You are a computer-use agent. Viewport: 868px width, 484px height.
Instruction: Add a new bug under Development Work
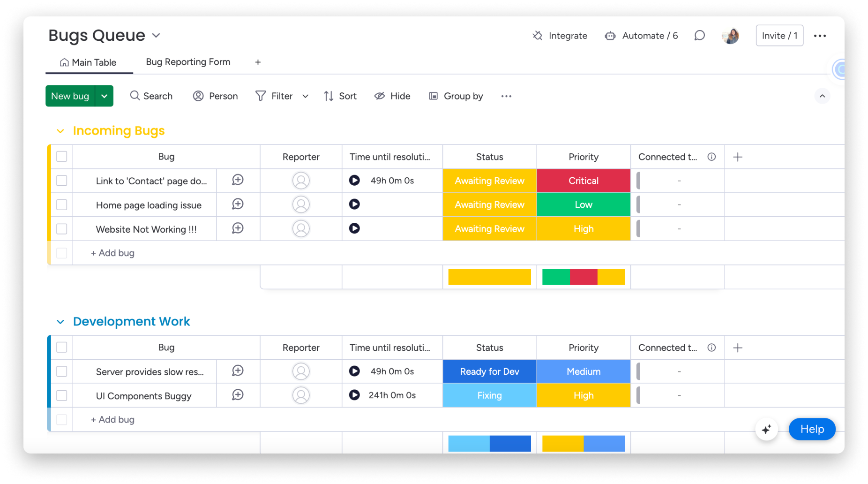pyautogui.click(x=112, y=419)
